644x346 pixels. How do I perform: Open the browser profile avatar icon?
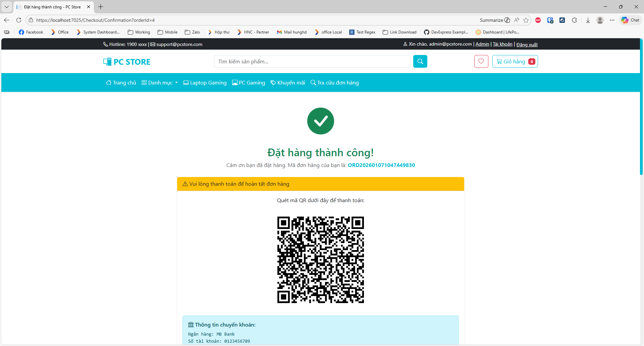pos(600,20)
